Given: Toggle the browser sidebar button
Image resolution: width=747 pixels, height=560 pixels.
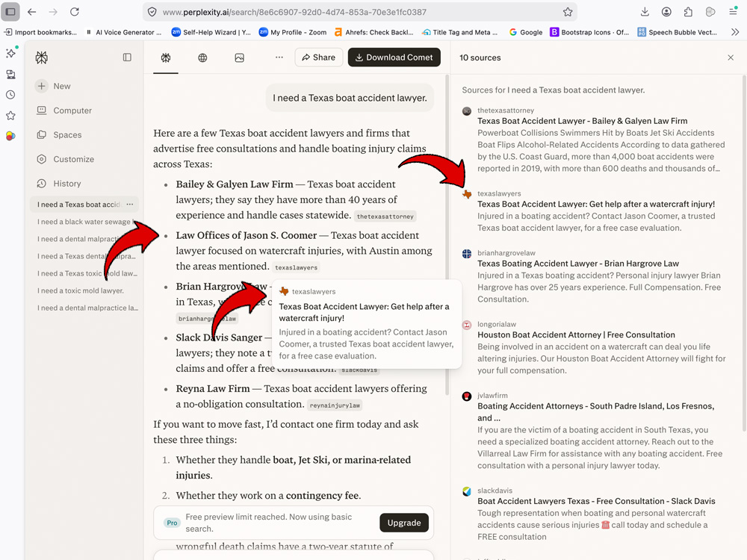Looking at the screenshot, I should [10, 12].
